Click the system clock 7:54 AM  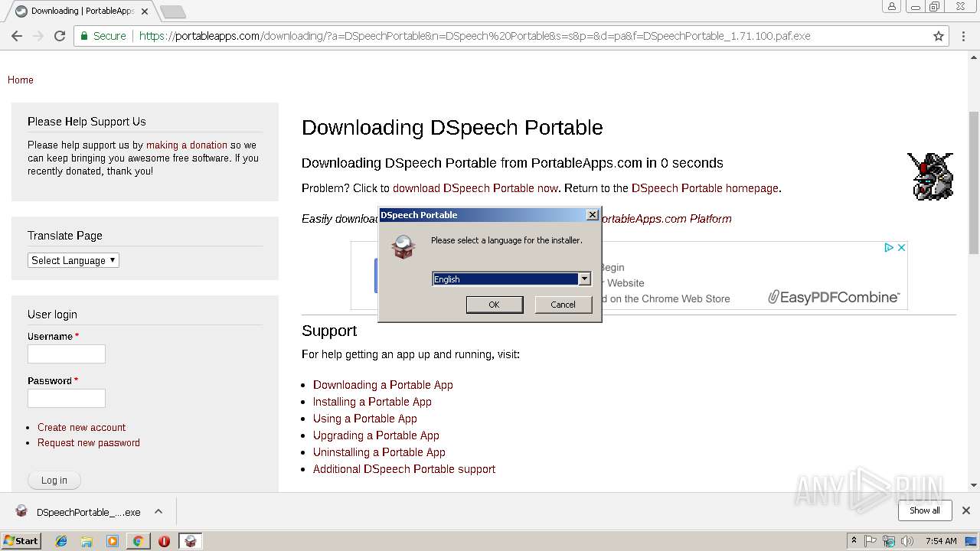click(x=941, y=541)
